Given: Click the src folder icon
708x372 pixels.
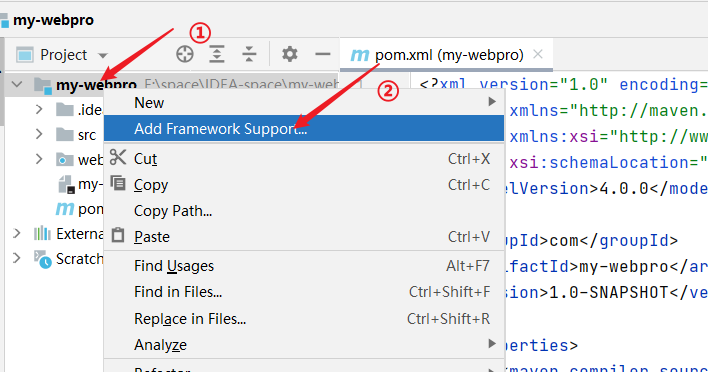Looking at the screenshot, I should 65,135.
